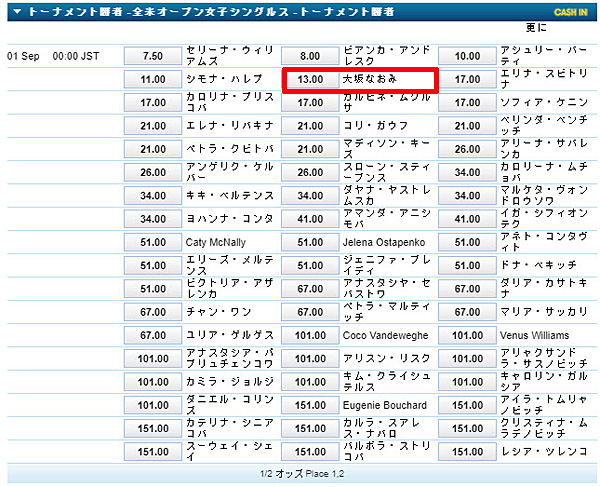The image size is (600, 487).
Task: Select 67.00 odds for マリア・サッカリ
Action: pos(467,312)
